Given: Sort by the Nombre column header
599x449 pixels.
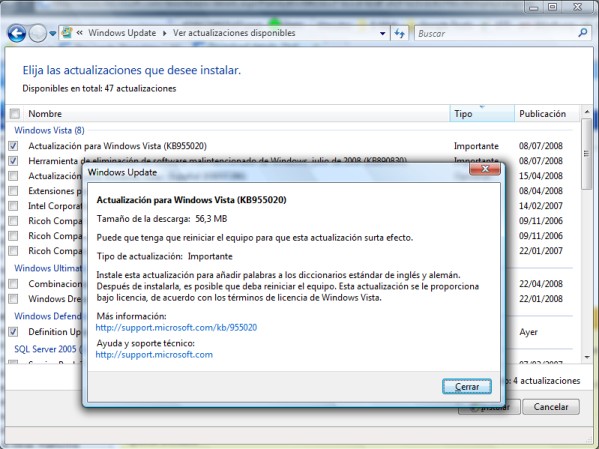Looking at the screenshot, I should (x=237, y=113).
